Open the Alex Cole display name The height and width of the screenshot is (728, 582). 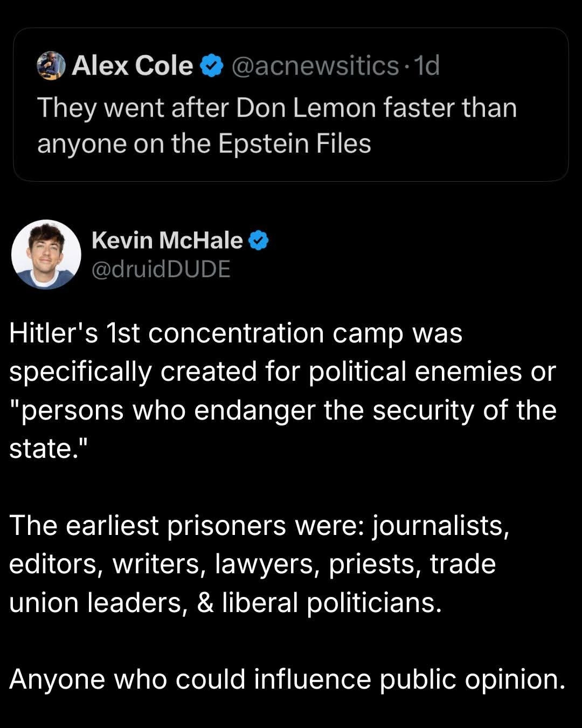[x=132, y=66]
